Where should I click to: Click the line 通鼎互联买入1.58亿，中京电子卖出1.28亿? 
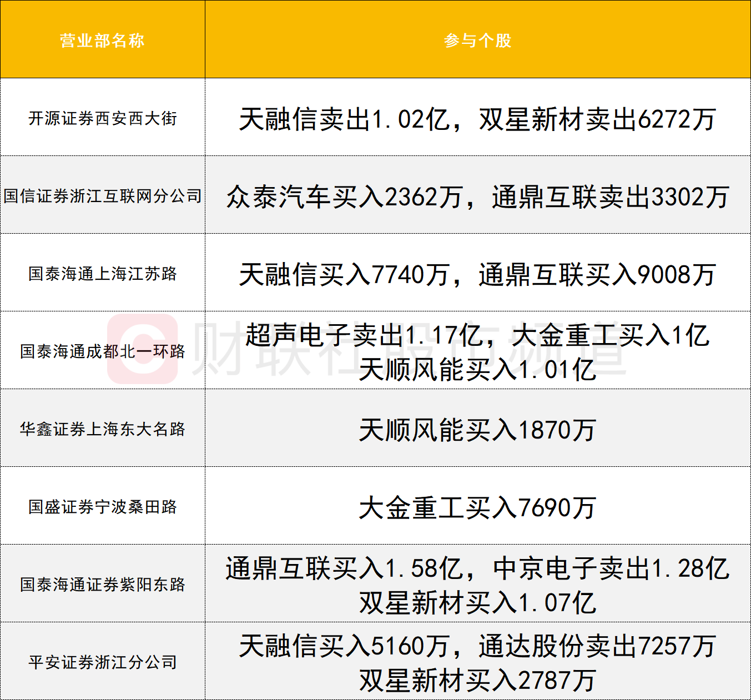478,568
